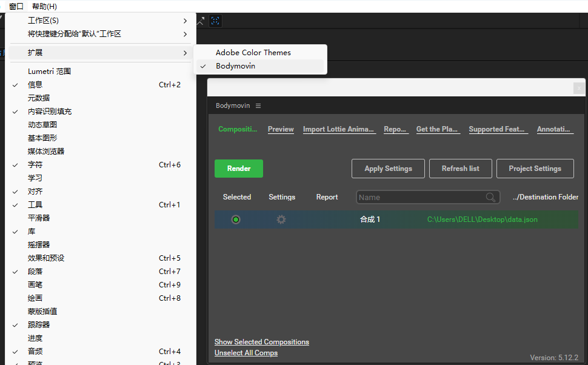The height and width of the screenshot is (365, 588).
Task: Click Unselect All Comps link
Action: pos(246,353)
